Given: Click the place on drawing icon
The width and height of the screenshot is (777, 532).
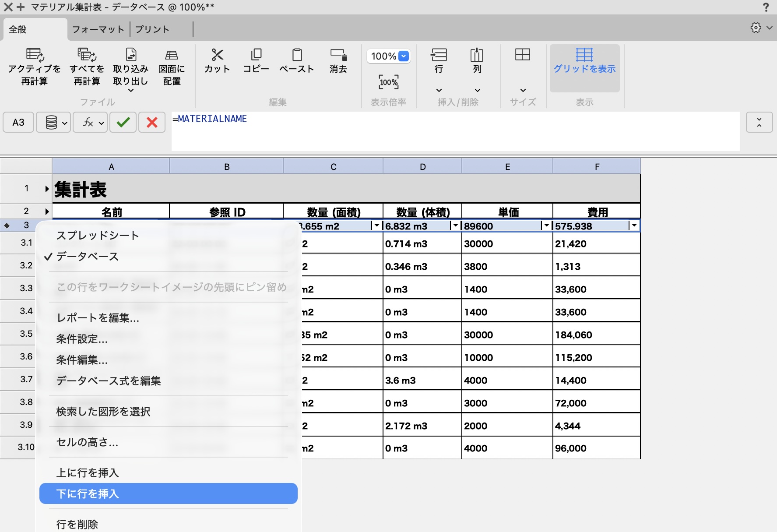Looking at the screenshot, I should [172, 55].
